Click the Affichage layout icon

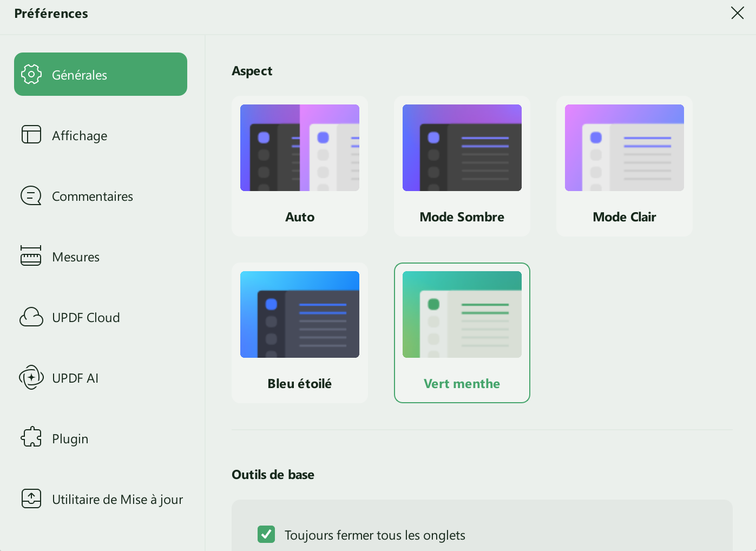31,134
